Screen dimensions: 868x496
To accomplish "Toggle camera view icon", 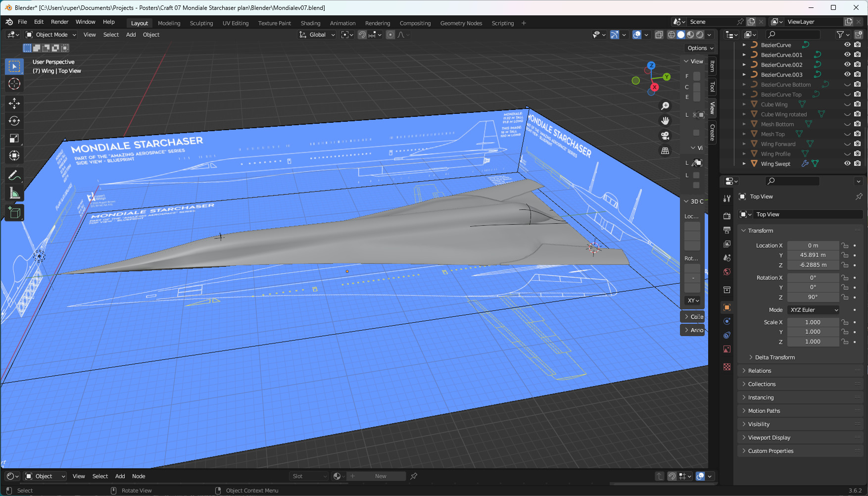I will [x=665, y=136].
